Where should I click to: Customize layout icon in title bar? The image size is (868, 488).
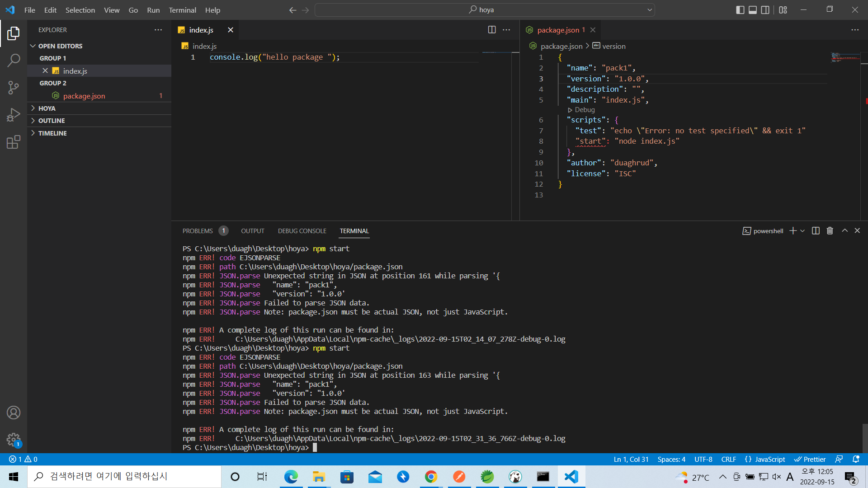[x=783, y=10]
